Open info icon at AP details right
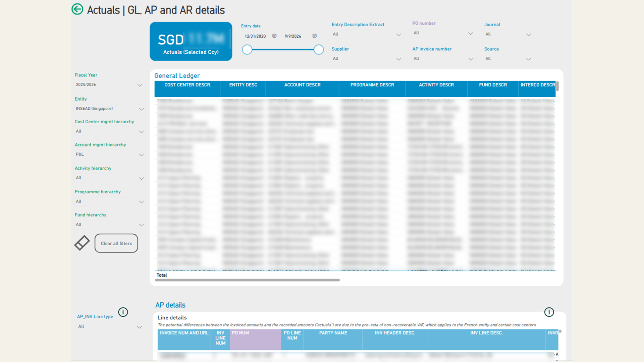Image resolution: width=644 pixels, height=362 pixels. pos(549,312)
